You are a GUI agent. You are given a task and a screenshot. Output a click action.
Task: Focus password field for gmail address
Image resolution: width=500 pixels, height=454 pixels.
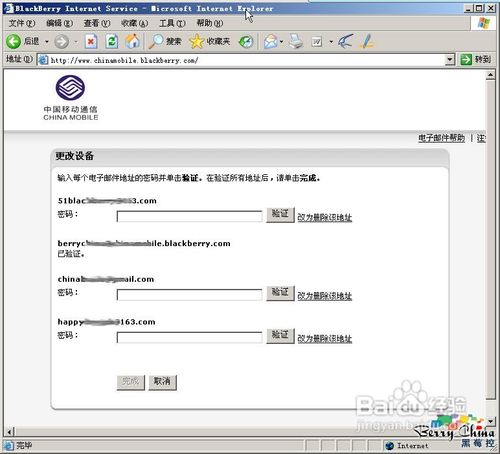click(x=189, y=295)
